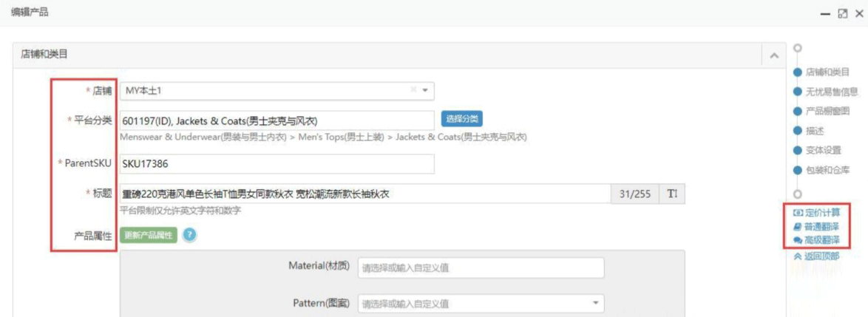This screenshot has width=868, height=317.
Task: Go to 包装和仓库 section
Action: (827, 170)
